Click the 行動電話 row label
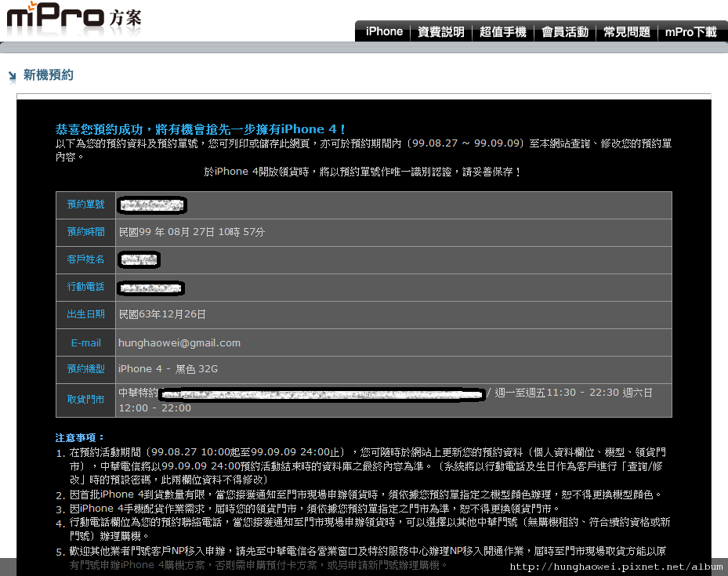This screenshot has width=728, height=576. tap(85, 287)
